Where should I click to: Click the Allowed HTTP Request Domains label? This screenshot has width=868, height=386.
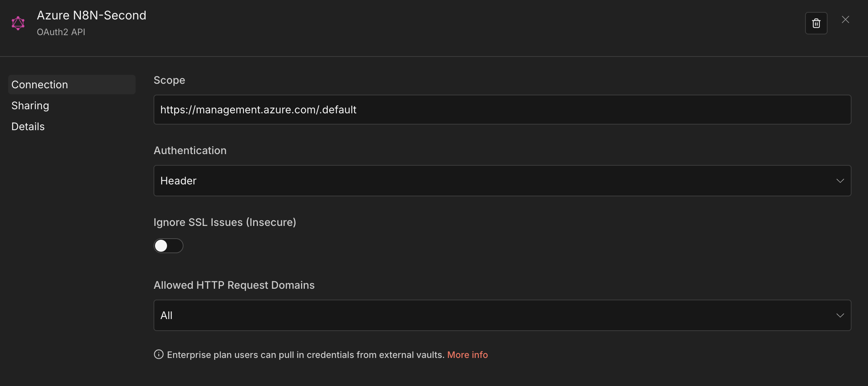click(234, 285)
